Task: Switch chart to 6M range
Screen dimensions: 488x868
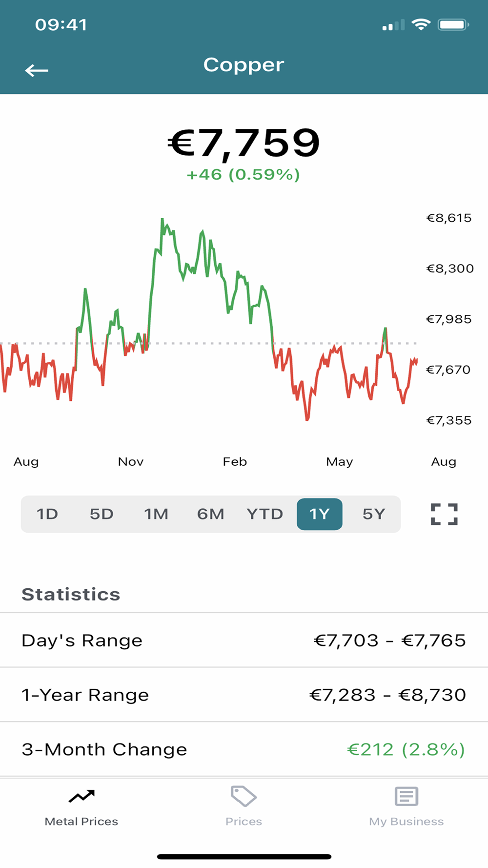Action: click(211, 514)
